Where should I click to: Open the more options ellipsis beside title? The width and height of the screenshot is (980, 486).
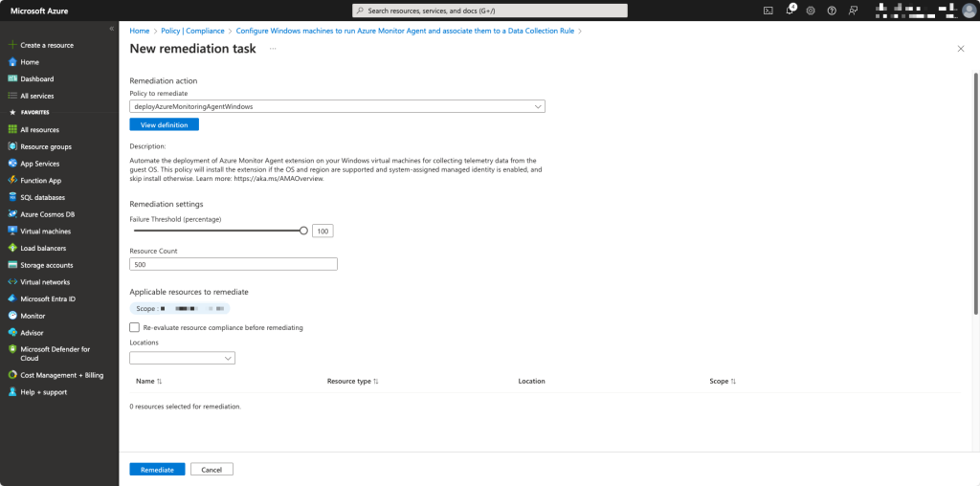273,49
